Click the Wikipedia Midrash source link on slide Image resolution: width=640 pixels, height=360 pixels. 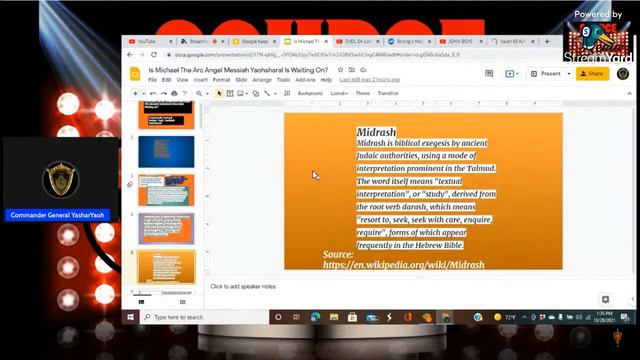tap(404, 265)
